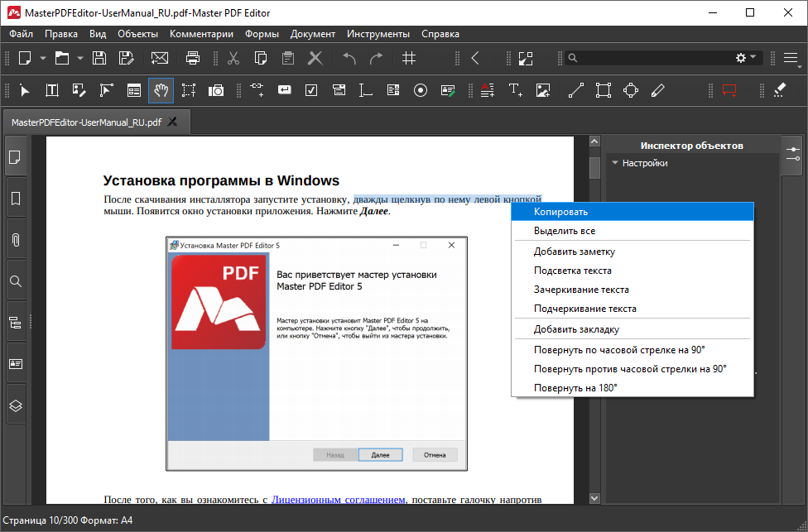This screenshot has height=532, width=808.
Task: Select the Edit Text tool
Action: (51, 90)
